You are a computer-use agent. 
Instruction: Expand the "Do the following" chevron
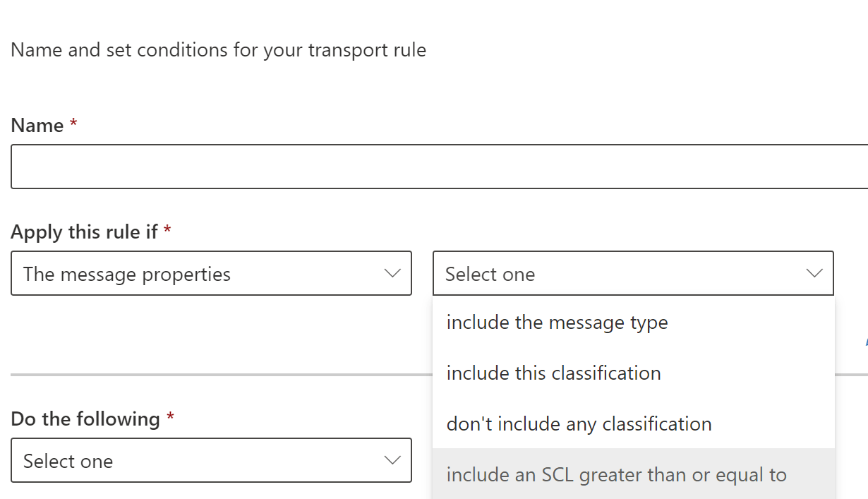pyautogui.click(x=393, y=460)
